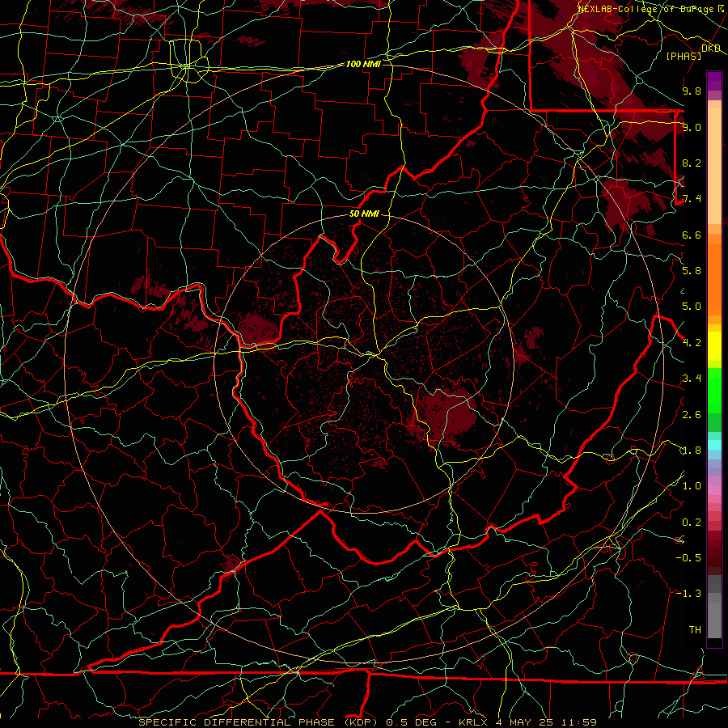Click the 9.8 value on color scale
Image resolution: width=728 pixels, height=728 pixels.
(x=692, y=91)
